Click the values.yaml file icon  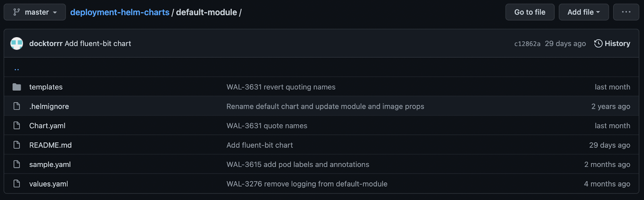point(17,184)
